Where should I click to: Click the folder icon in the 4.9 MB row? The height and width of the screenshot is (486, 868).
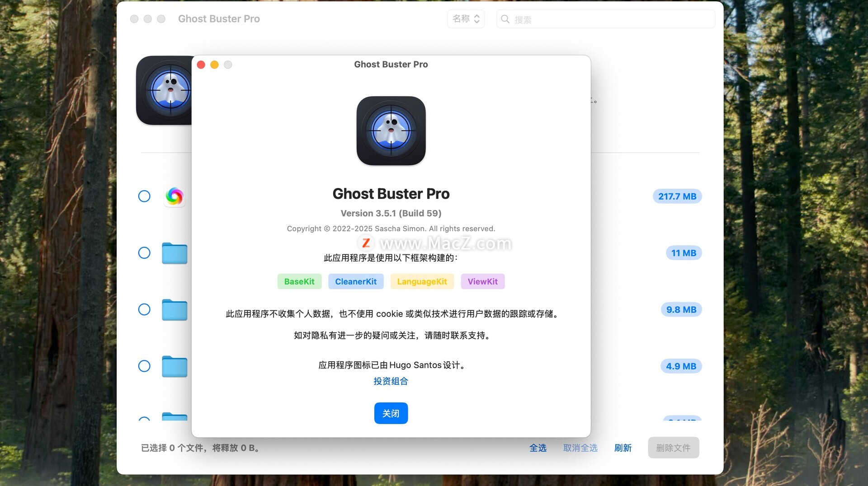click(175, 366)
